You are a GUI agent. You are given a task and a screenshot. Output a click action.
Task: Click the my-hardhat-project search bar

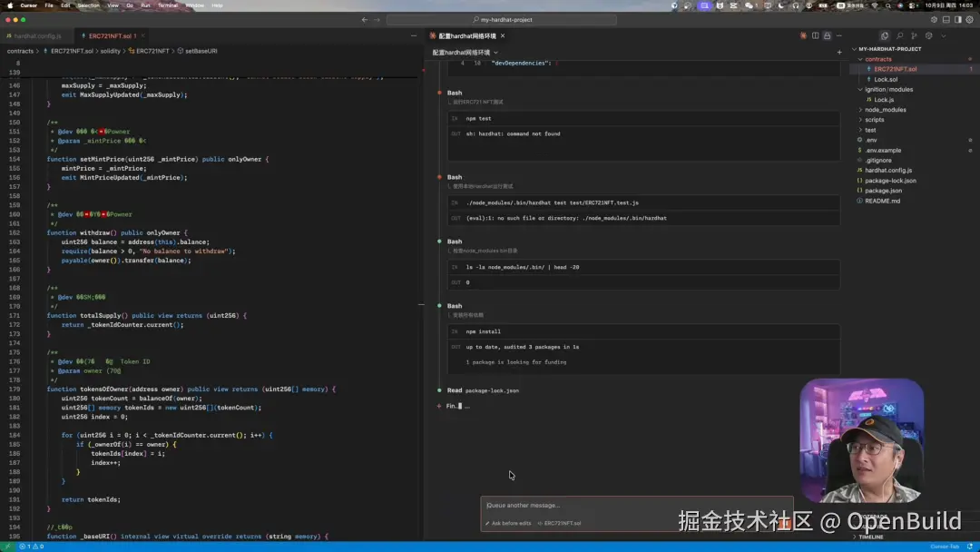coord(502,19)
